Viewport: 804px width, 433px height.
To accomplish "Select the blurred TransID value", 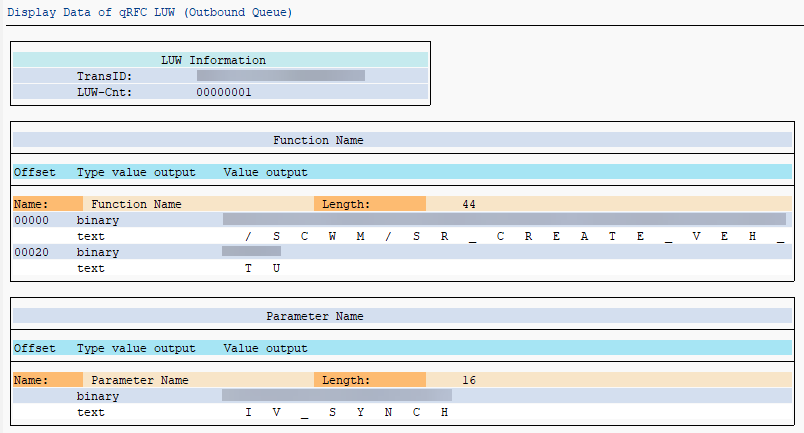I will [x=281, y=76].
